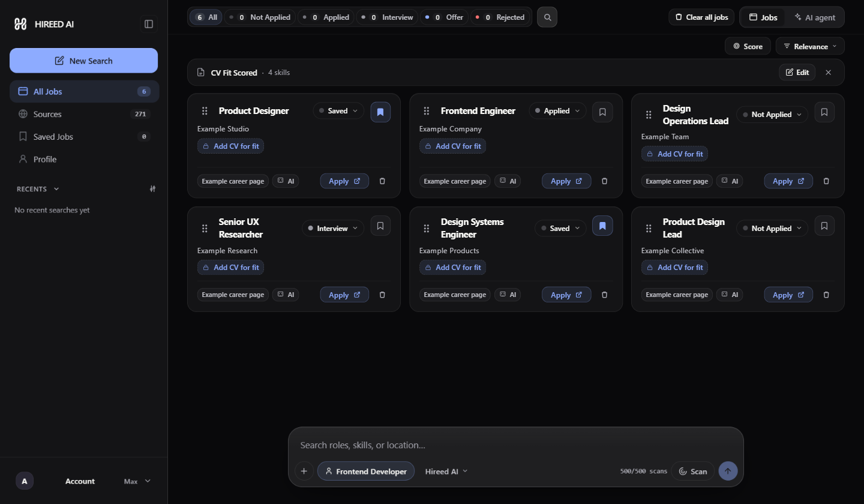Collapse the Recents section chevron
The width and height of the screenshot is (864, 504).
56,189
